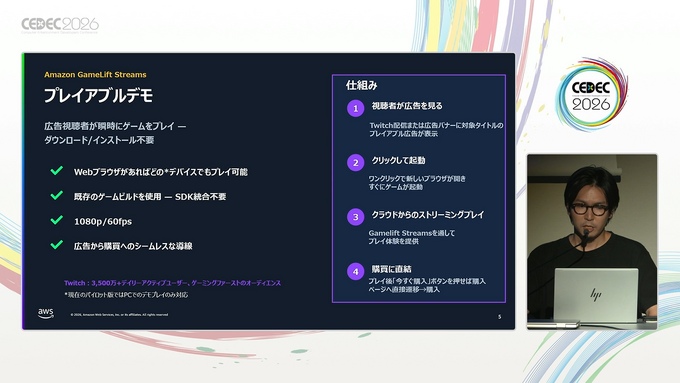This screenshot has height=383, width=680.
Task: Click step title "クリックして起動"
Action: click(x=398, y=160)
